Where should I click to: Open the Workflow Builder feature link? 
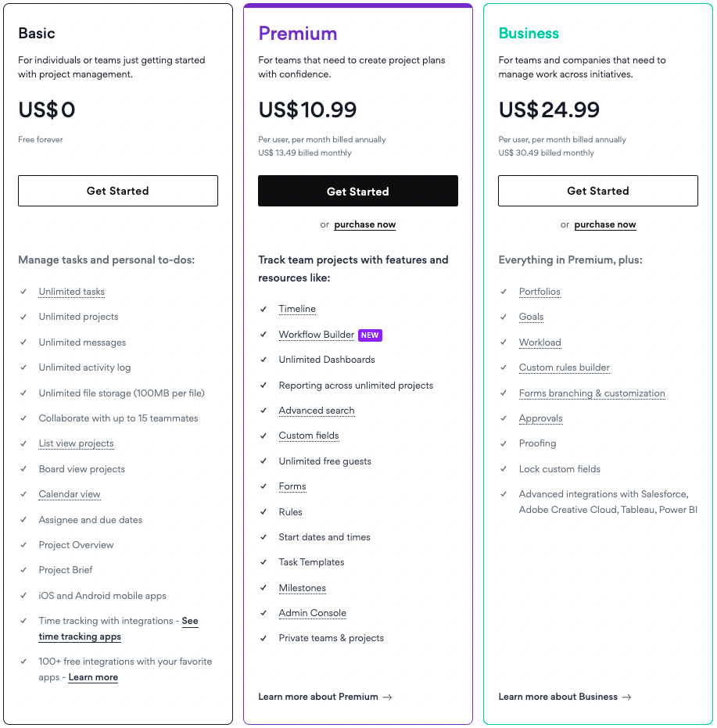[316, 335]
